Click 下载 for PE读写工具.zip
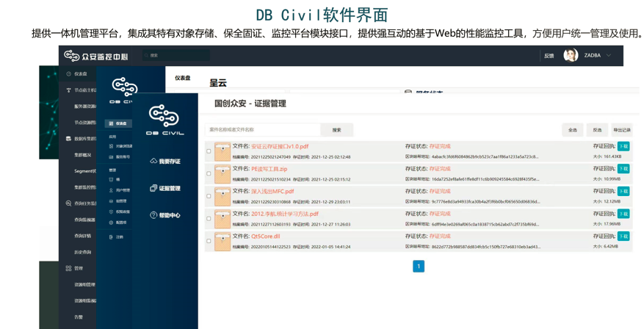Viewport: 644px width, 329px height. (x=623, y=169)
